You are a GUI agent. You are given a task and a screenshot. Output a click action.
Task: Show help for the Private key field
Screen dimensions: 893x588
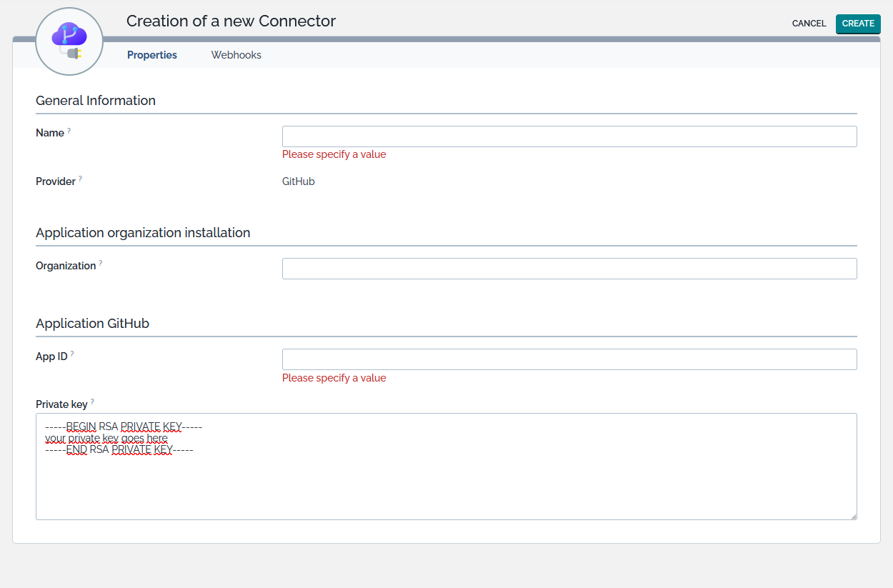click(x=92, y=402)
